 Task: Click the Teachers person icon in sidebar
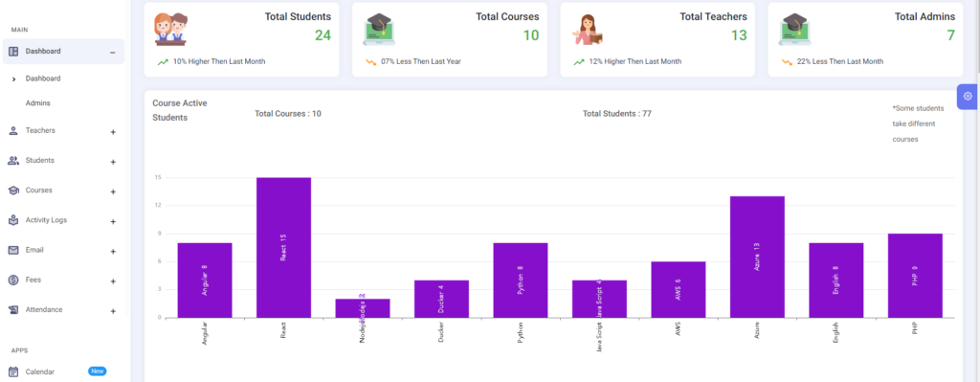tap(13, 130)
